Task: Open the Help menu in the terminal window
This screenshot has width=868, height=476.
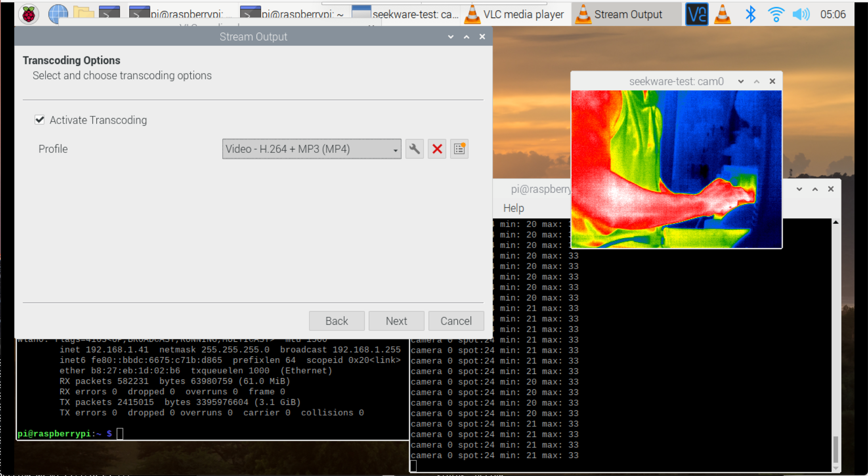Action: [x=514, y=208]
